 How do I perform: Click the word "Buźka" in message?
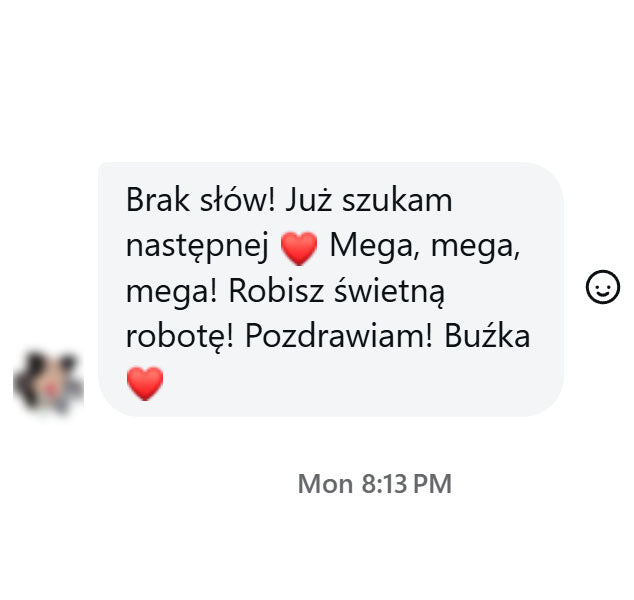point(487,336)
